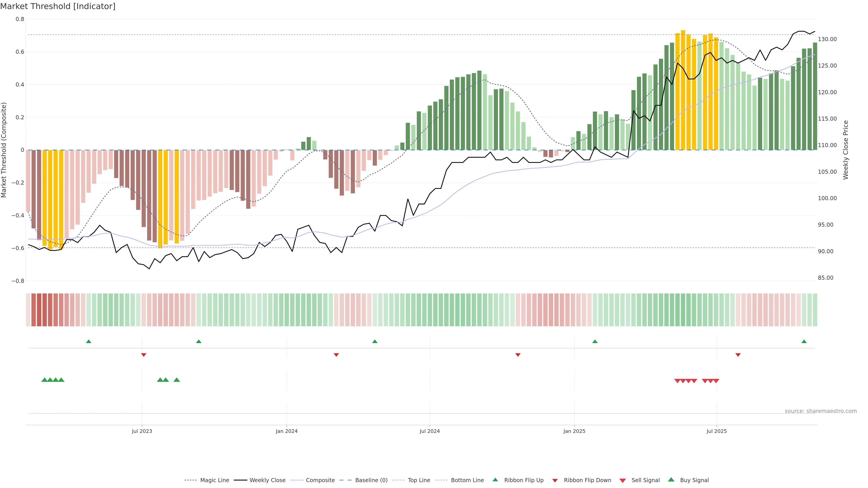Select the leftmost green Buy Signal triangle
The width and height of the screenshot is (868, 488).
point(44,380)
